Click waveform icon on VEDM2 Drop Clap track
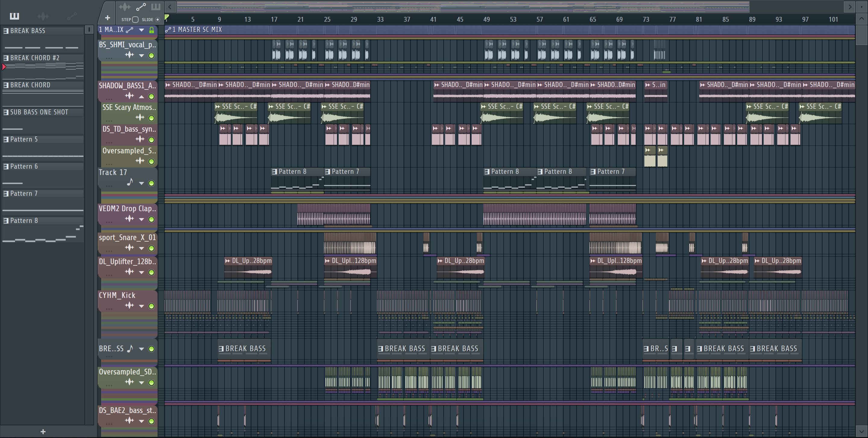 130,219
